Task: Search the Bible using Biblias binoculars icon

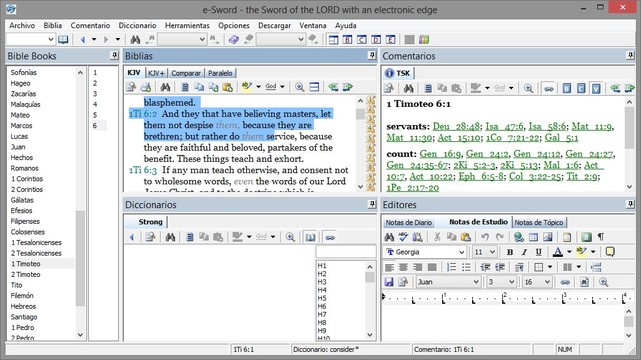Action: (x=165, y=87)
